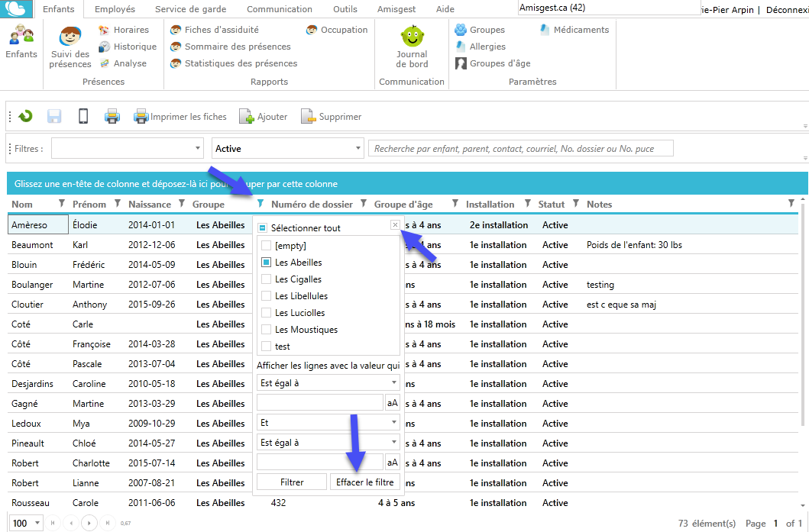Toggle case sensitivity aA for first value
This screenshot has height=532, width=809.
[393, 402]
